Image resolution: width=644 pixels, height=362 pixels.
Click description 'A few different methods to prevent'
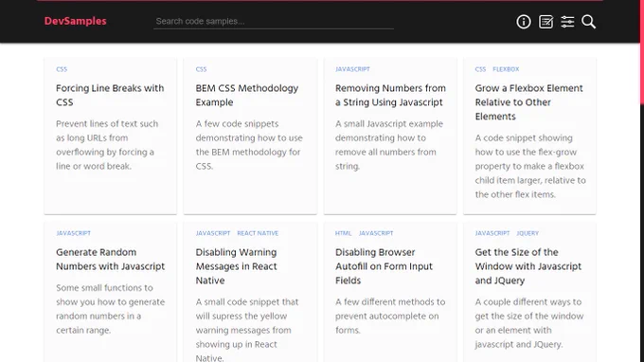pos(390,316)
